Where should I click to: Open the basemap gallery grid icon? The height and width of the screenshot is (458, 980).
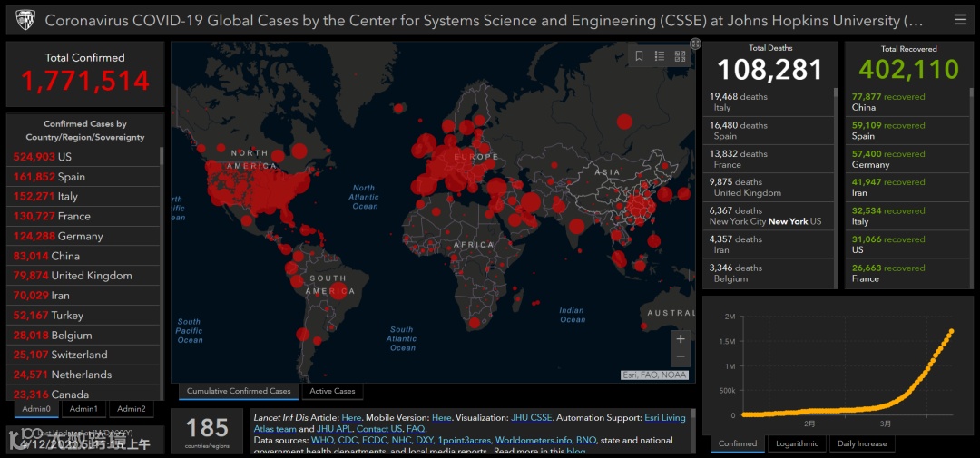coord(680,56)
